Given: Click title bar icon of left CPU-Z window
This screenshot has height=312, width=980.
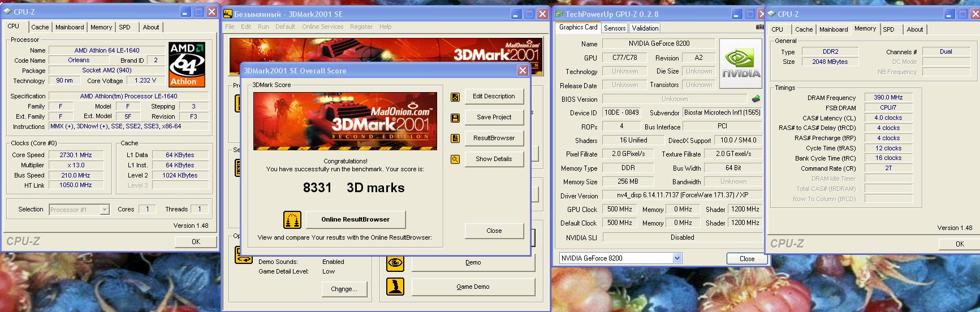Looking at the screenshot, I should (x=8, y=11).
